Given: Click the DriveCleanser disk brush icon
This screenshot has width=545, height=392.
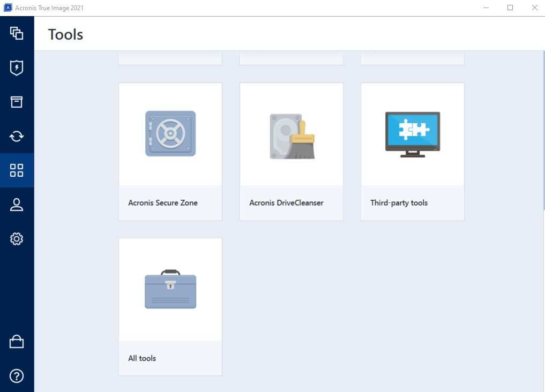Looking at the screenshot, I should point(292,136).
